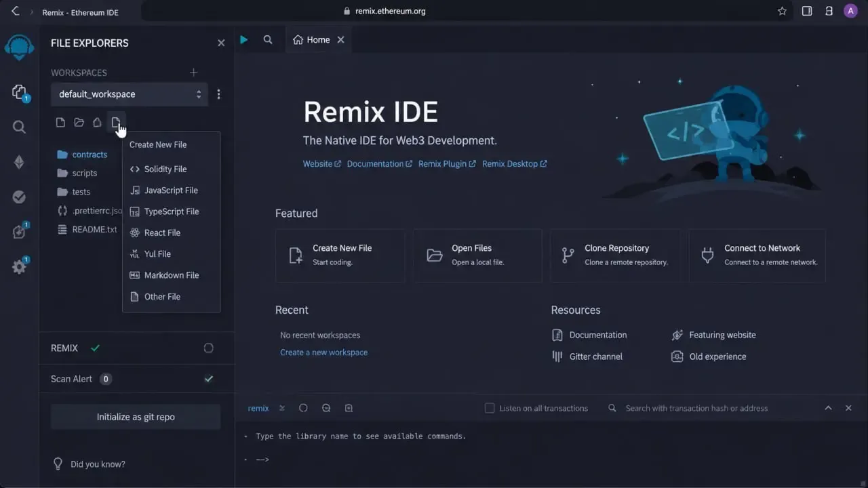Open the Remix Plugin link
This screenshot has width=868, height=488.
447,164
